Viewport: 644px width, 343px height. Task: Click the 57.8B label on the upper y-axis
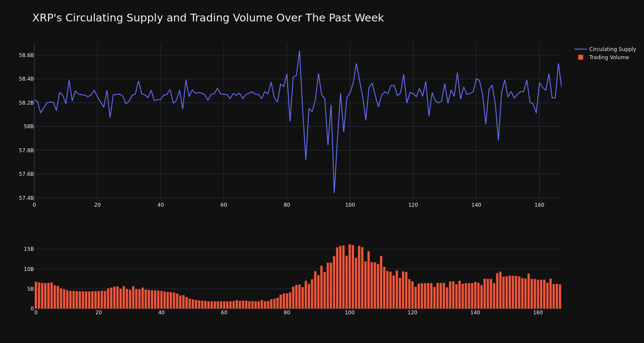[26, 150]
